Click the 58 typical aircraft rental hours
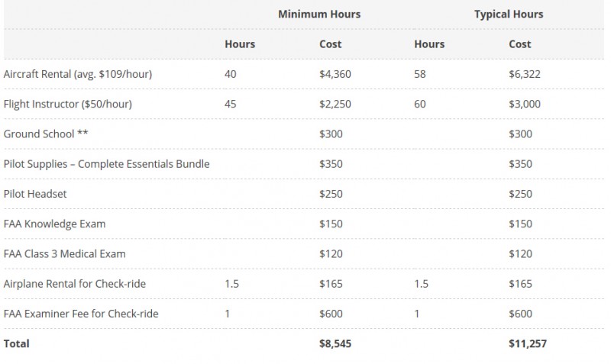The width and height of the screenshot is (611, 364). coord(419,74)
